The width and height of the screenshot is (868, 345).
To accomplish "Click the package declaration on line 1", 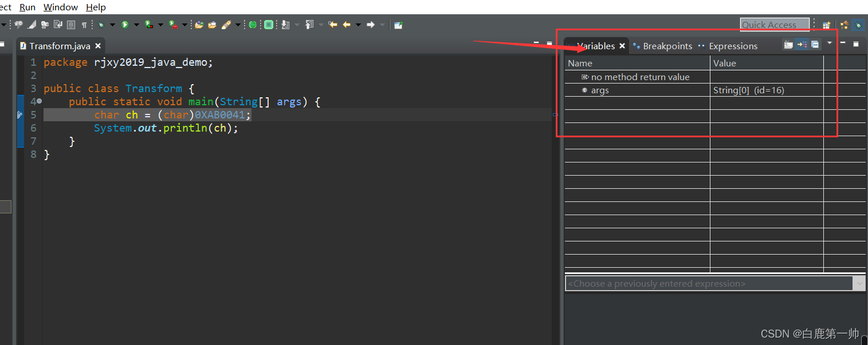I will (128, 62).
